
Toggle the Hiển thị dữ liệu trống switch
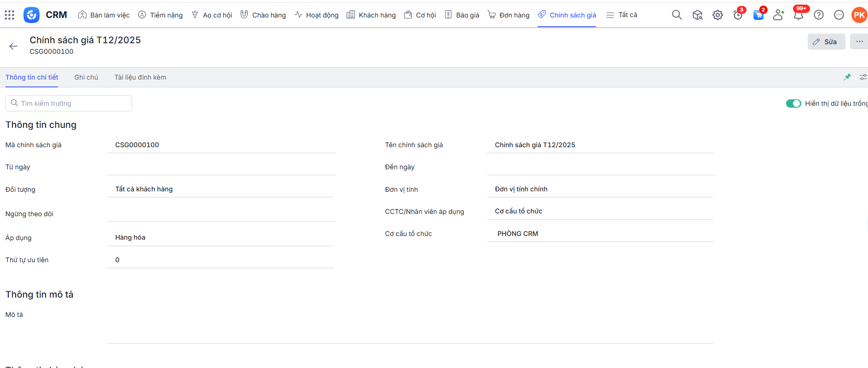pos(793,103)
